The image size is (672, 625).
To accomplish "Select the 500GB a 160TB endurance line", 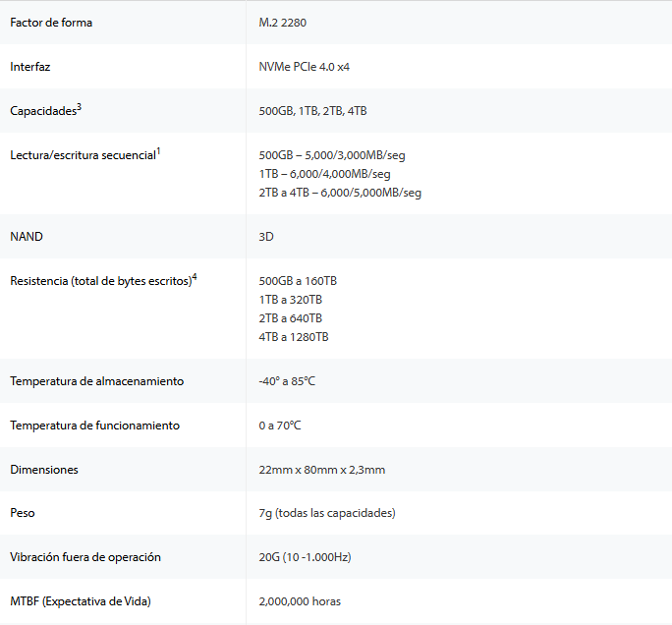I will click(298, 281).
